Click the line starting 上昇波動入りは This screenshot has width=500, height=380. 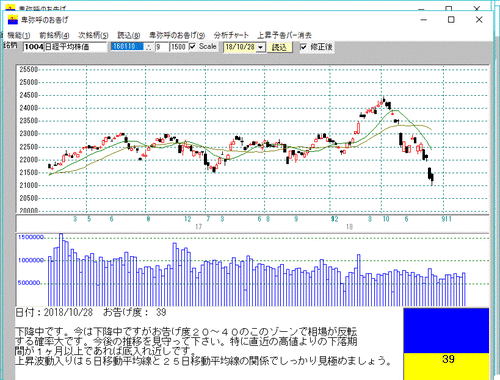(203, 361)
